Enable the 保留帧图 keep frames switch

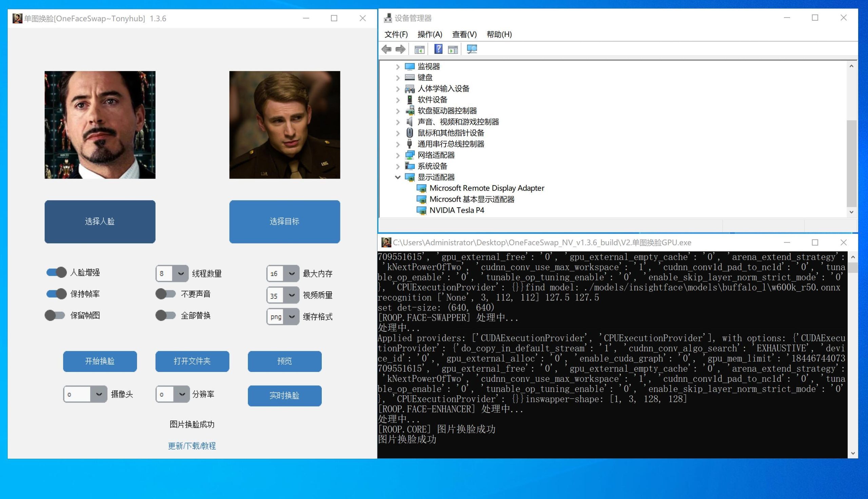pyautogui.click(x=55, y=315)
